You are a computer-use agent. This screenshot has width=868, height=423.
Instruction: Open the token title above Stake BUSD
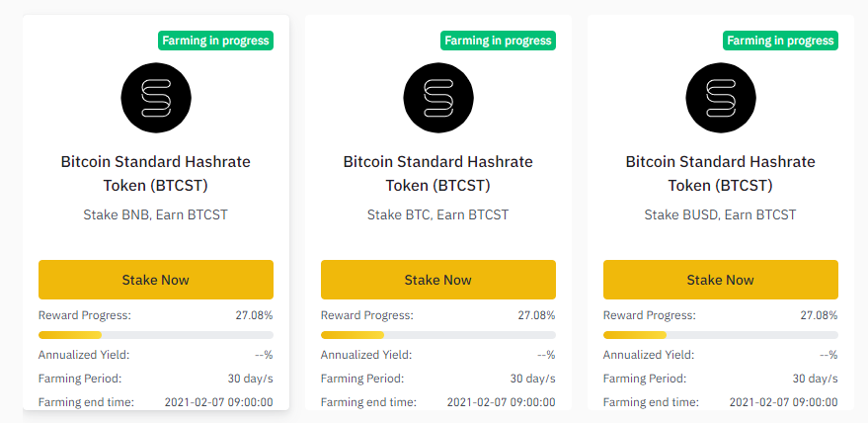pos(721,173)
